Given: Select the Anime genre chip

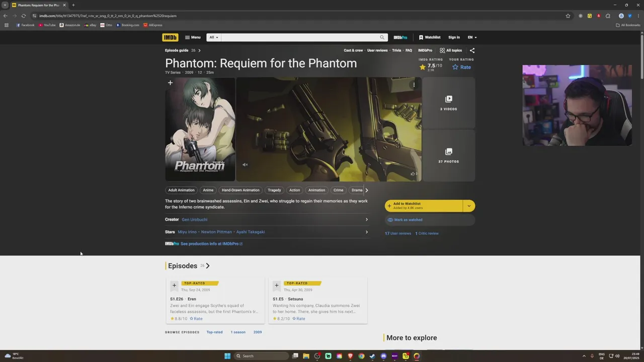Looking at the screenshot, I should [x=208, y=190].
